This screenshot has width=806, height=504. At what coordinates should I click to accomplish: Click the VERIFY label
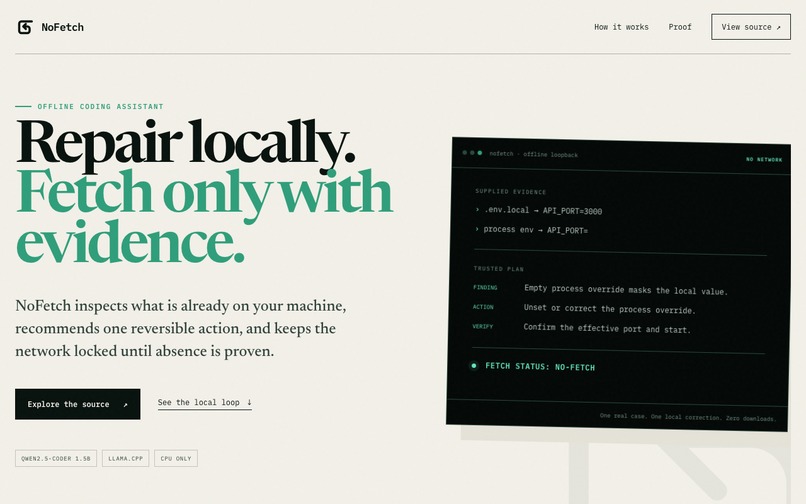(x=483, y=327)
